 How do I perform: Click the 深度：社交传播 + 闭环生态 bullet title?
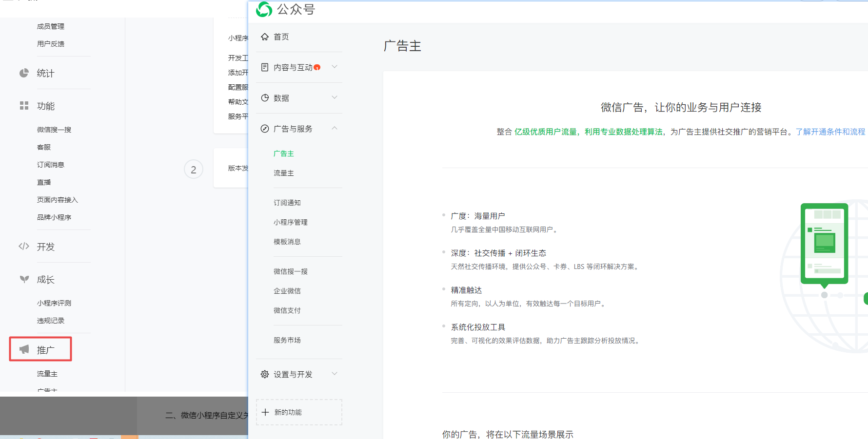pyautogui.click(x=498, y=253)
